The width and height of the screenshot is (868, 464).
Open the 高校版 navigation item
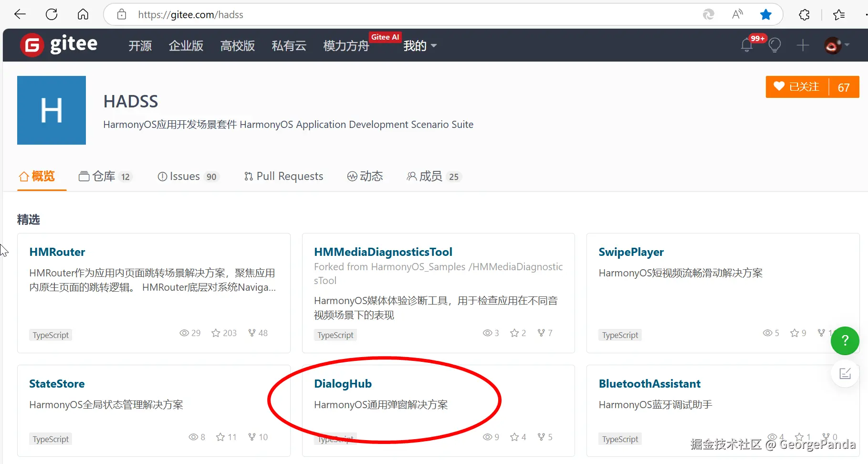click(238, 46)
